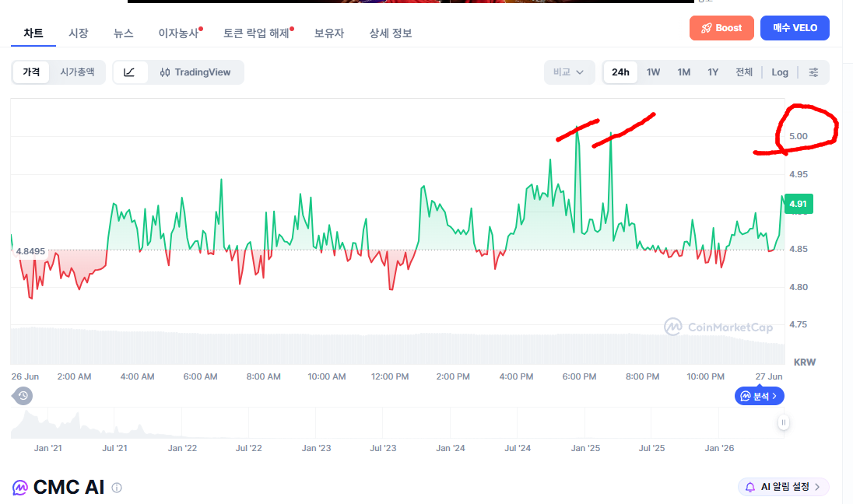Image resolution: width=853 pixels, height=504 pixels.
Task: Click the 매수 VELO buy button
Action: tap(795, 28)
